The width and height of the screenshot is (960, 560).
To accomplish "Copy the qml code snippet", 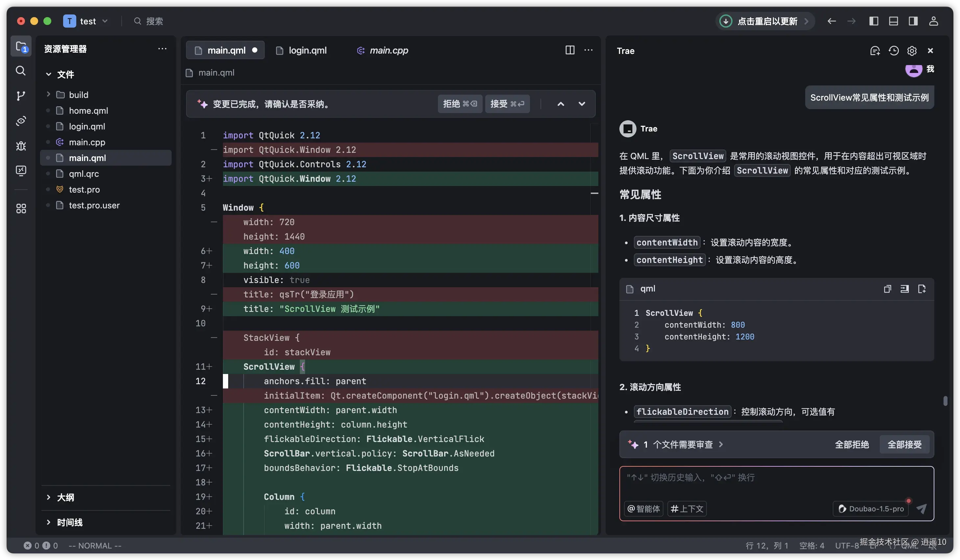I will click(x=887, y=289).
